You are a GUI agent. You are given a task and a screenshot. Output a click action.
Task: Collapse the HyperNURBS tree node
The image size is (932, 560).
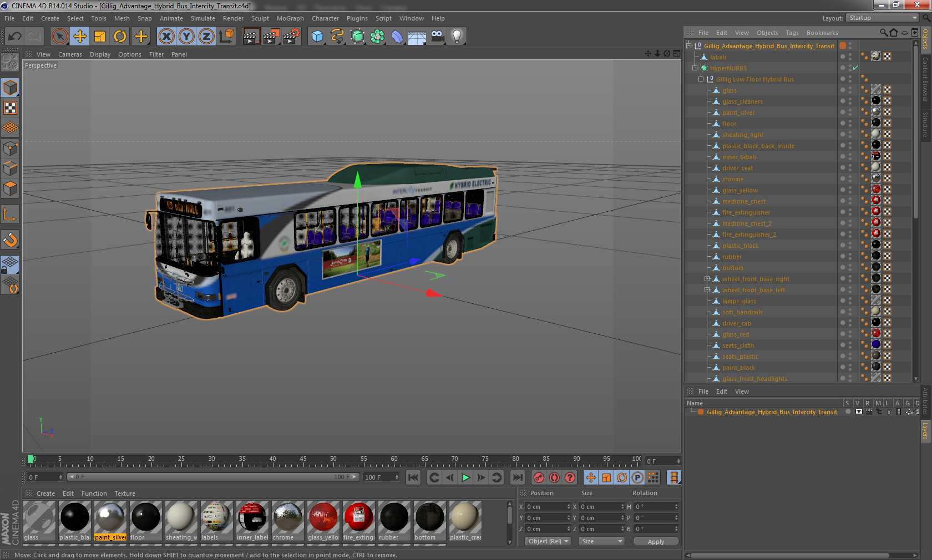tap(695, 68)
